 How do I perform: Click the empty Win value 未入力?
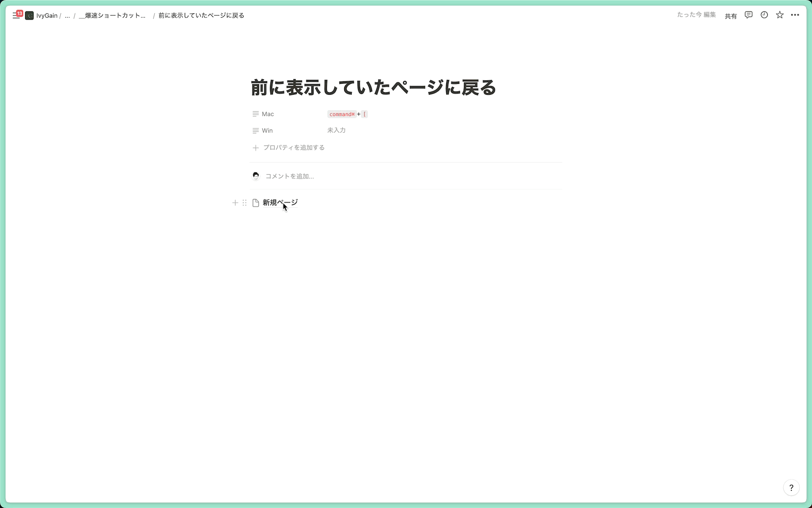[336, 130]
